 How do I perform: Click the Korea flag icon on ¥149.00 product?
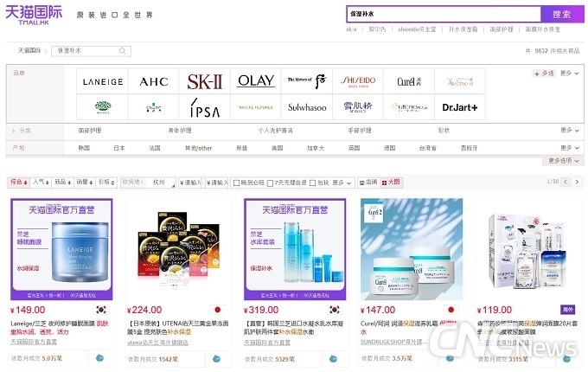(101, 310)
